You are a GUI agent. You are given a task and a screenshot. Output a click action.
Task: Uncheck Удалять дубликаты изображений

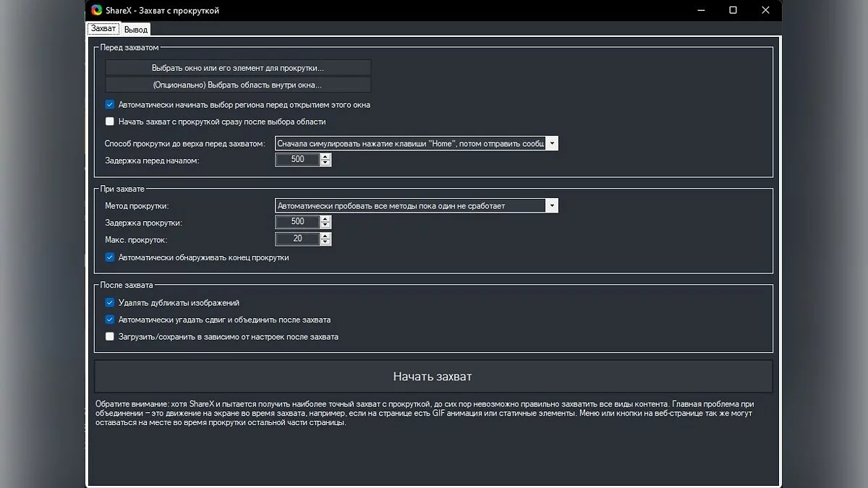(110, 303)
